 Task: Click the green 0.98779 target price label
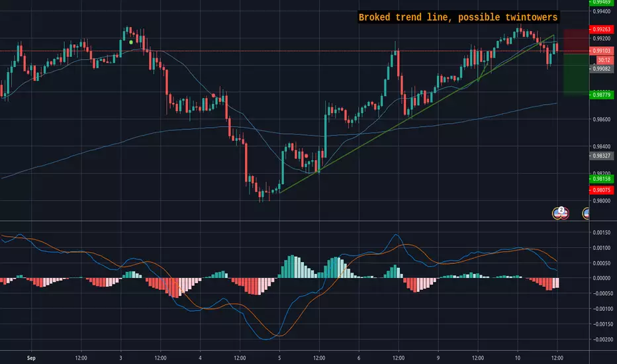click(601, 95)
